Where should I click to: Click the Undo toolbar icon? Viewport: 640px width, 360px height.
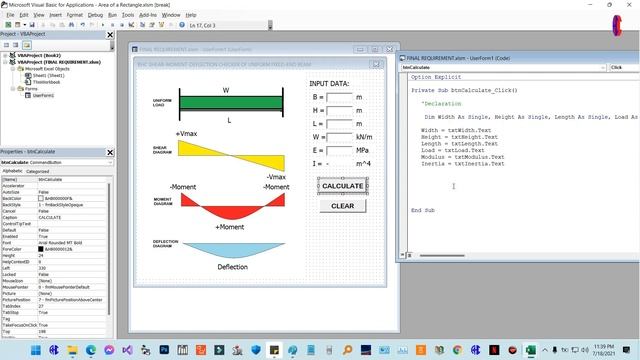point(82,25)
